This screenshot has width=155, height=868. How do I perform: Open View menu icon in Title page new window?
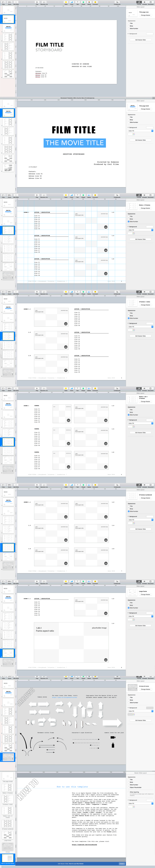pyautogui.click(x=3, y=2)
